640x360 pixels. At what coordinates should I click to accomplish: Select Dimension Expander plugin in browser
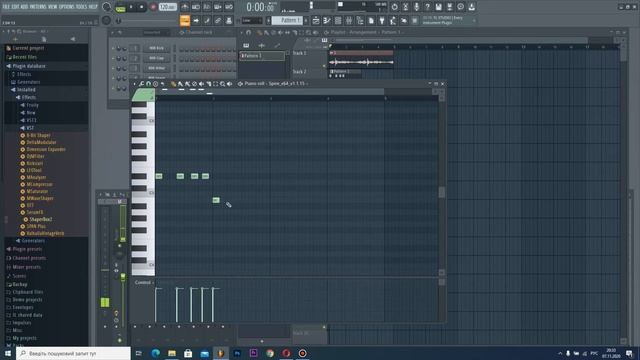click(46, 149)
